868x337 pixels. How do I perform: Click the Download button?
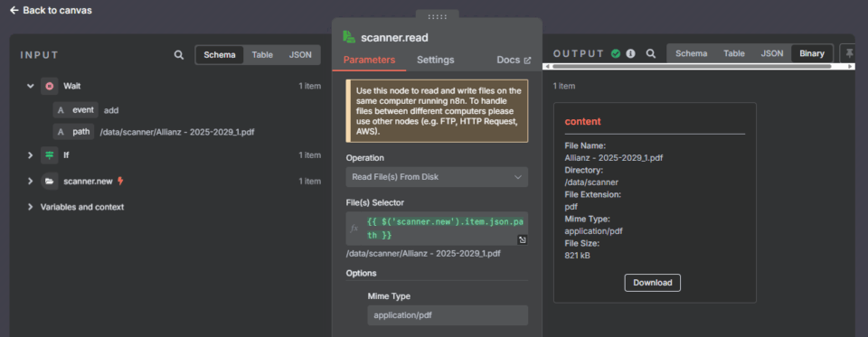click(x=653, y=282)
